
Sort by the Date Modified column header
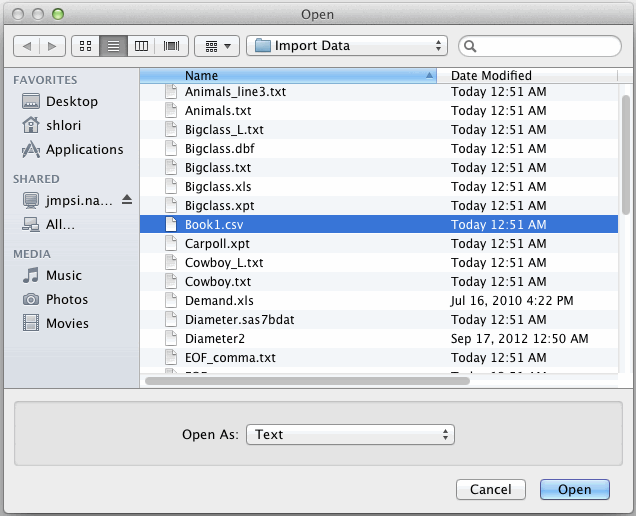[x=527, y=75]
